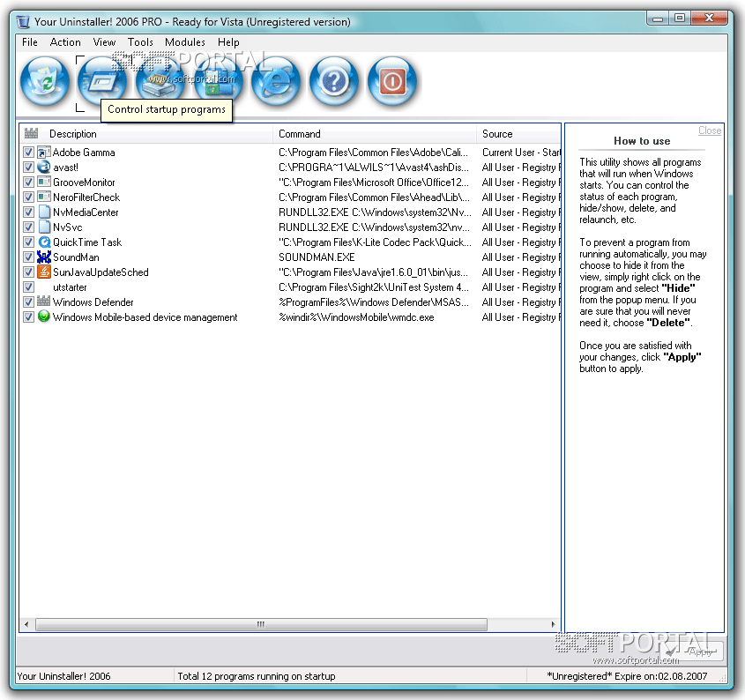Open the View menu
Viewport: 745px width, 700px height.
click(104, 42)
